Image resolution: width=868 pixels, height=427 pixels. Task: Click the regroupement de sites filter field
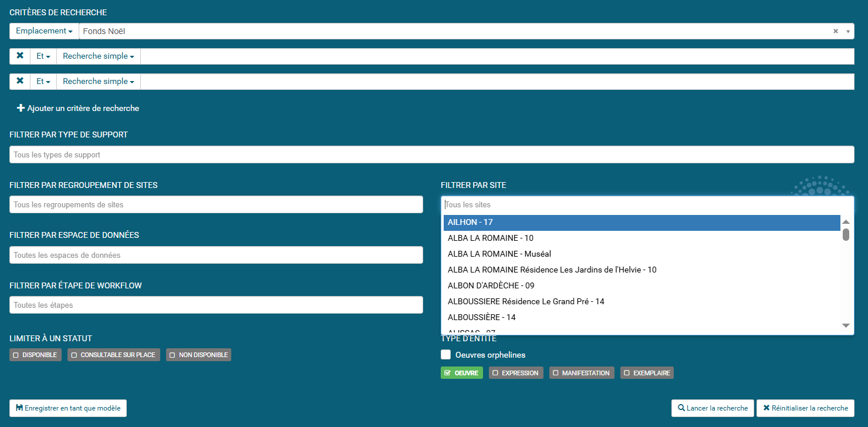tap(216, 204)
